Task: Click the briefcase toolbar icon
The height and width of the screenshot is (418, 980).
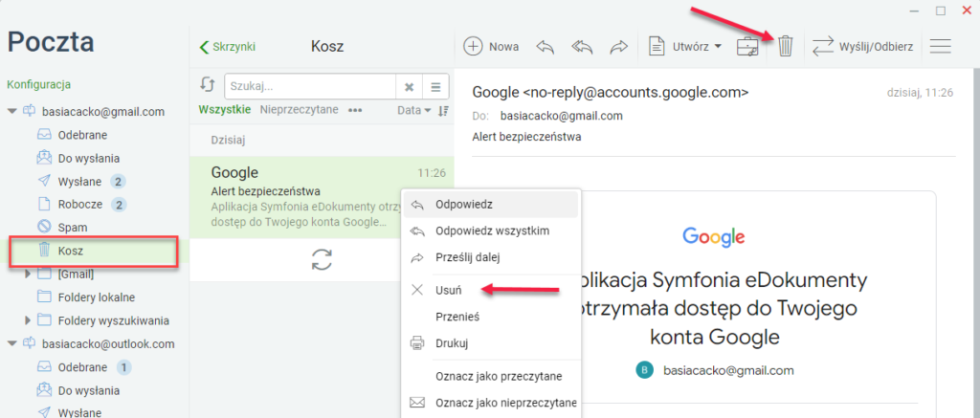Action: [x=747, y=47]
